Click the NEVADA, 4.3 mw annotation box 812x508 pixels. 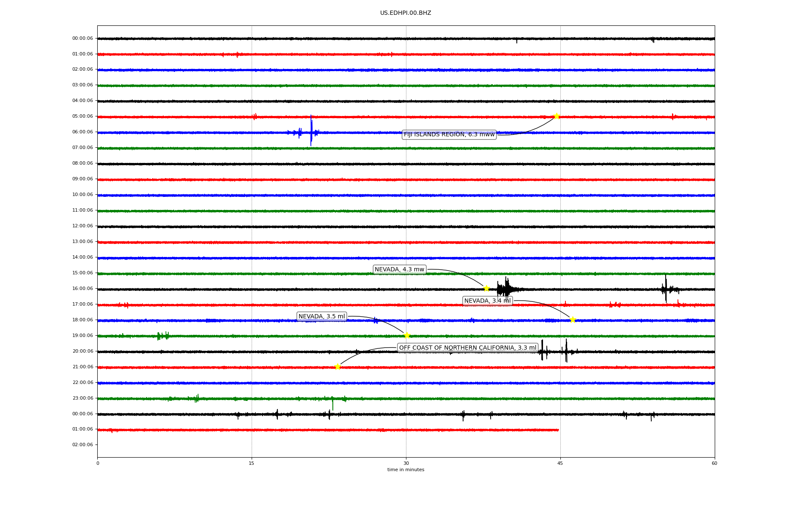pos(399,270)
